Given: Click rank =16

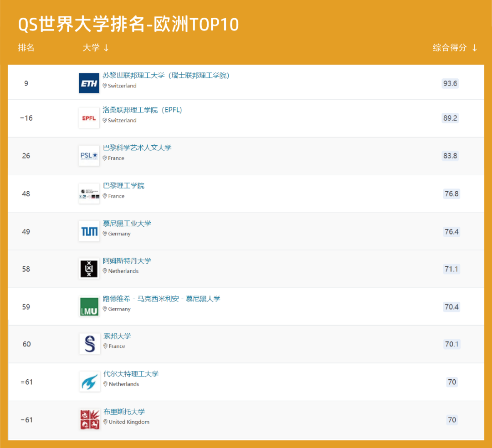Looking at the screenshot, I should point(26,118).
